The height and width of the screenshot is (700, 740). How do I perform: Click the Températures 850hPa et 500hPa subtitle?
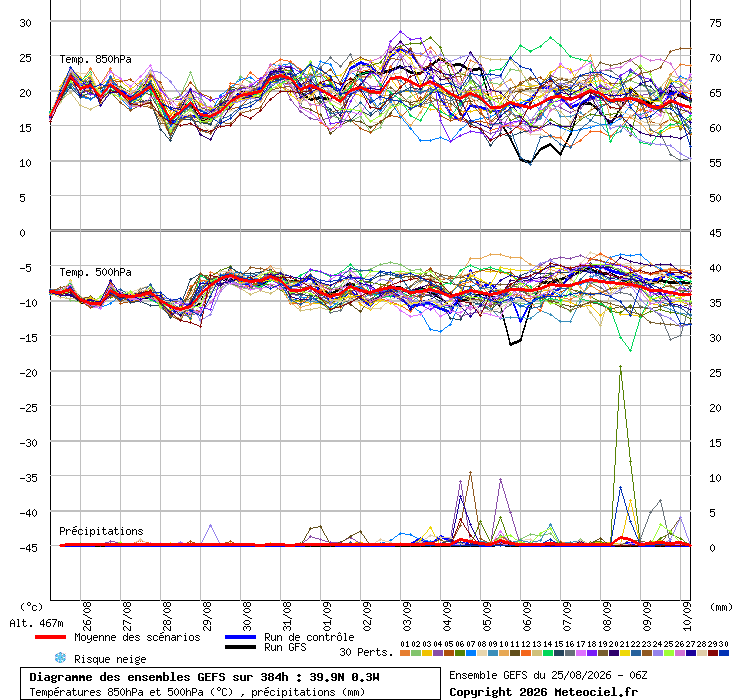[197, 692]
